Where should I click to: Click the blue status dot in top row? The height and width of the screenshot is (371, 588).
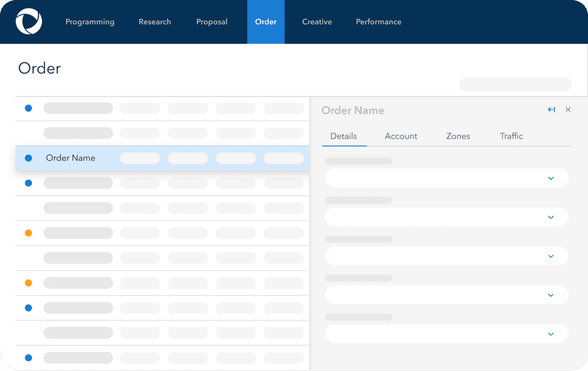click(x=28, y=108)
